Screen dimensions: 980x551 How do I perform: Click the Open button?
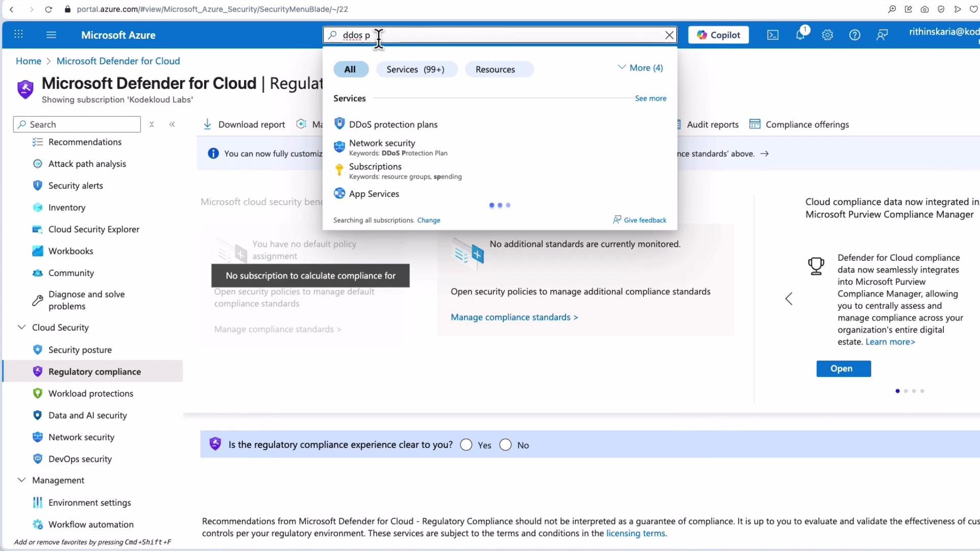[843, 369]
